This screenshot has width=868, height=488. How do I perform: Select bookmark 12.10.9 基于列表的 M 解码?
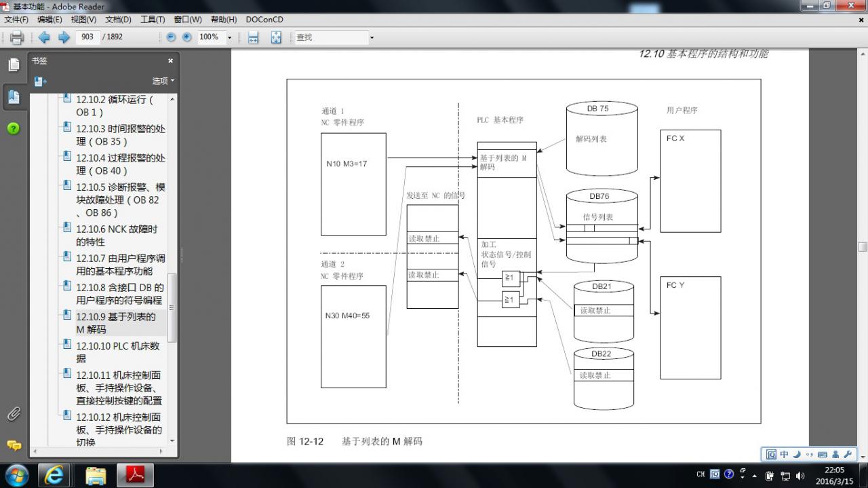tap(115, 323)
